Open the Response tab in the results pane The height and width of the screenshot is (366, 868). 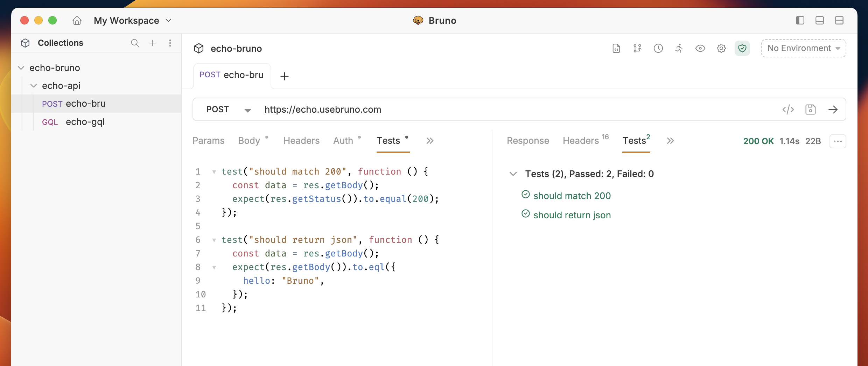[528, 140]
